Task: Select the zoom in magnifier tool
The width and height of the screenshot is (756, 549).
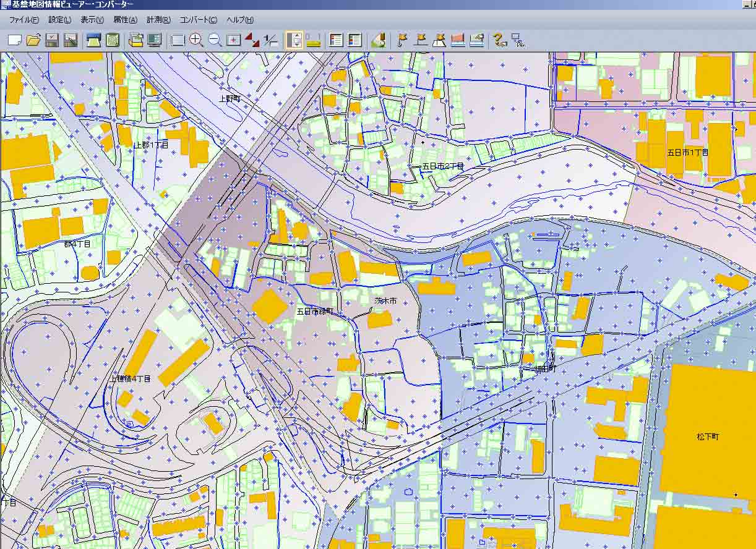Action: tap(196, 40)
